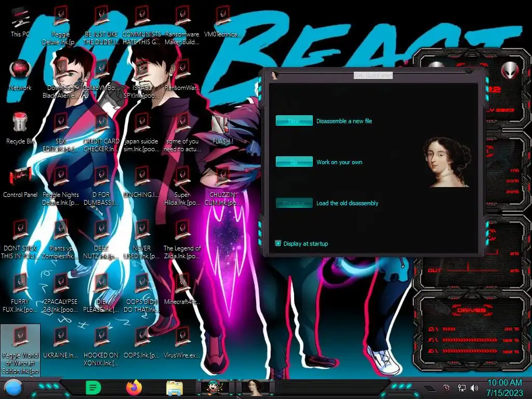Click the C:\ drive usage bar

473,329
